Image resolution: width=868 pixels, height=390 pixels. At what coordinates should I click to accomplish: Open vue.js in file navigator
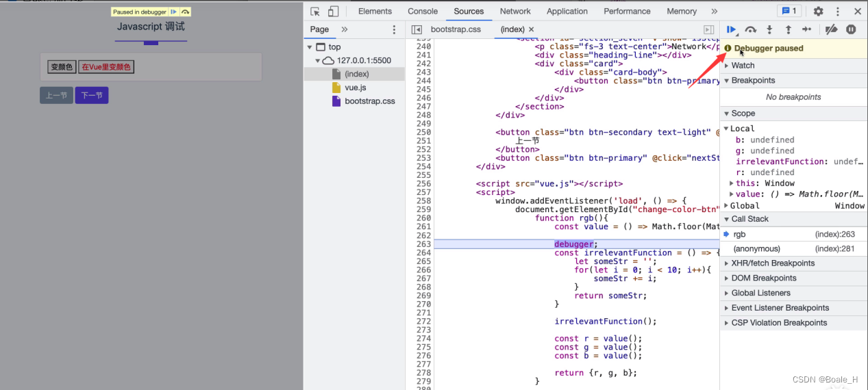click(x=354, y=88)
